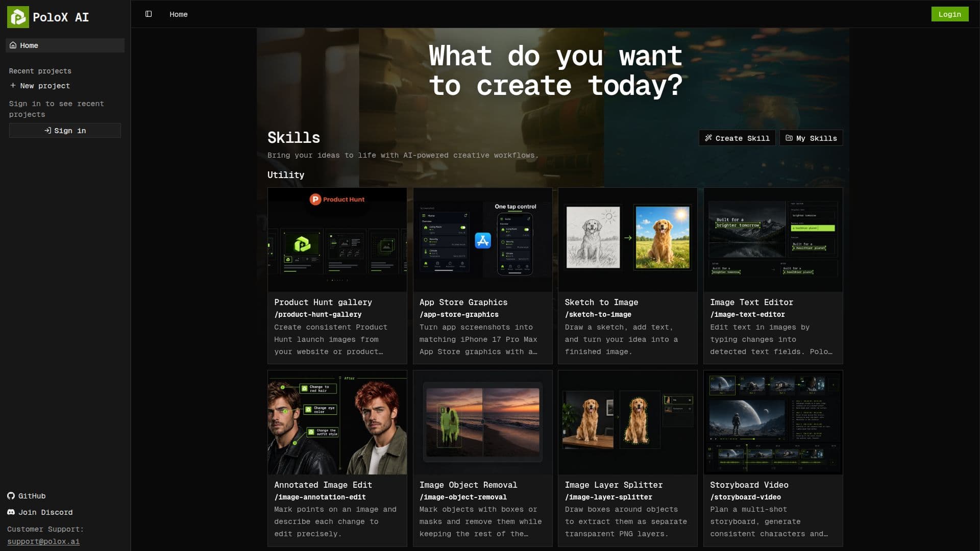980x551 pixels.
Task: Toggle the sidebar panel icon
Action: coord(149,14)
